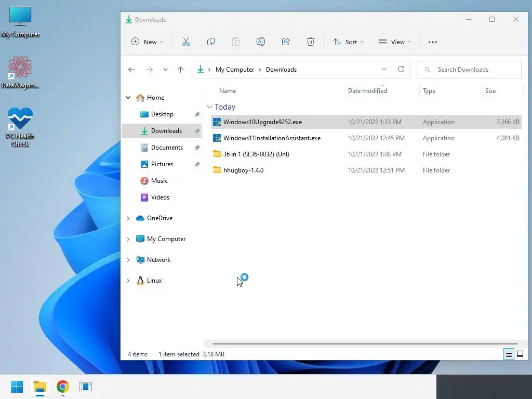Refresh the Downloads folder listing
This screenshot has height=399, width=532.
[401, 69]
